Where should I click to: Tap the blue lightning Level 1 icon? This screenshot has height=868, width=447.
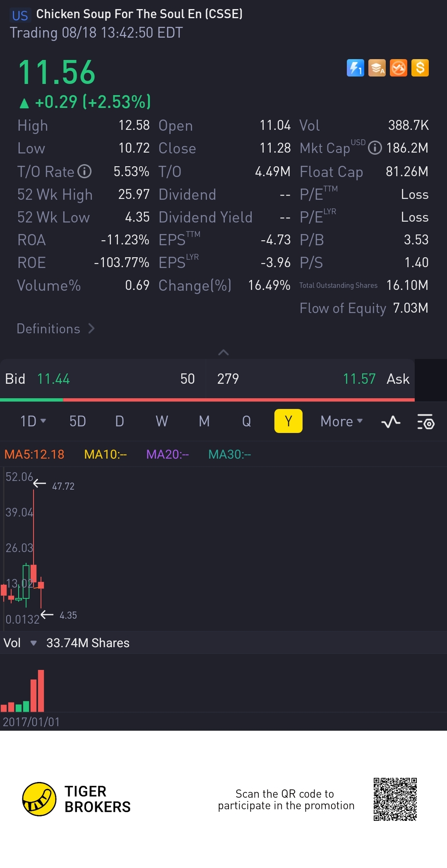click(x=355, y=68)
